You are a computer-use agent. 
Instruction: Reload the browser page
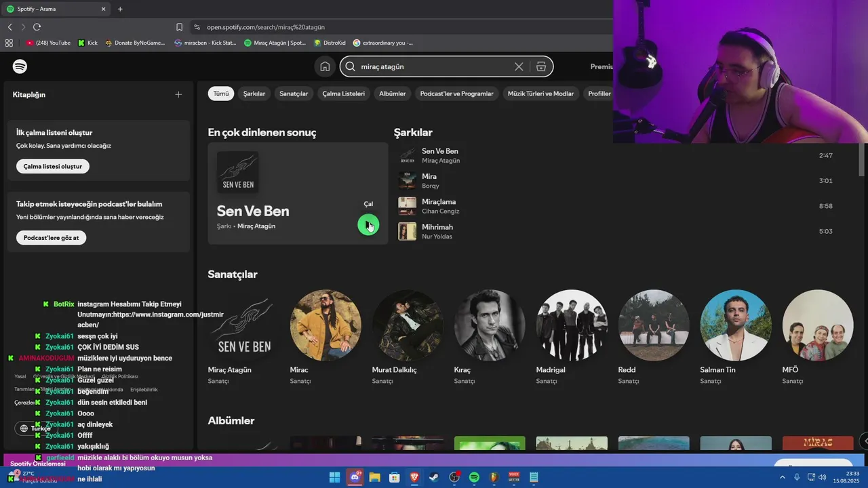(x=37, y=27)
